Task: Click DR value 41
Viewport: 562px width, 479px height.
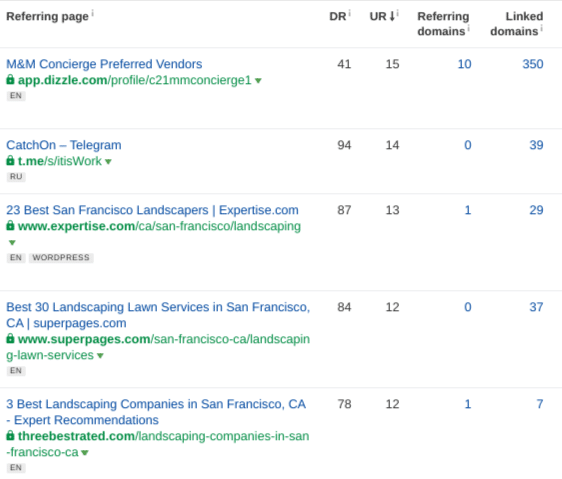Action: click(344, 64)
